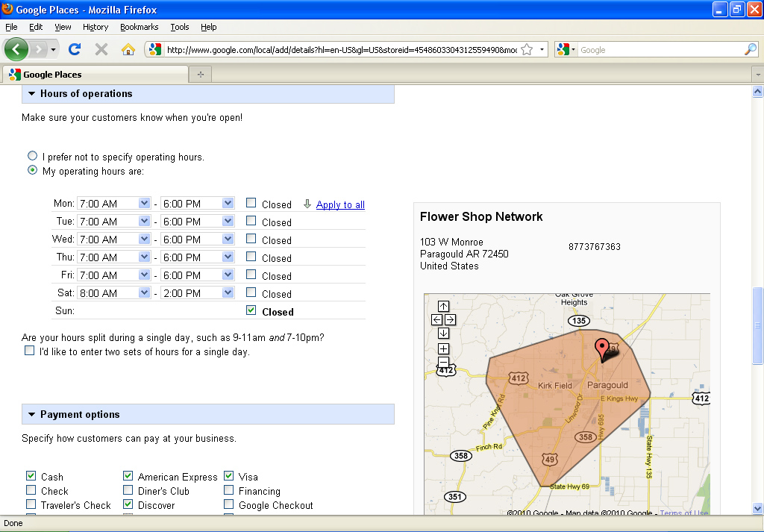
Task: Go back with the green Back arrow
Action: pos(16,49)
